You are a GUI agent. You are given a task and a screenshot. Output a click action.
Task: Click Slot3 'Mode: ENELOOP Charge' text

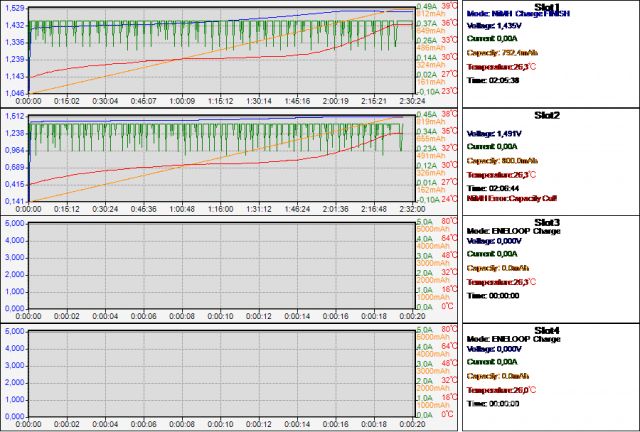tap(513, 231)
